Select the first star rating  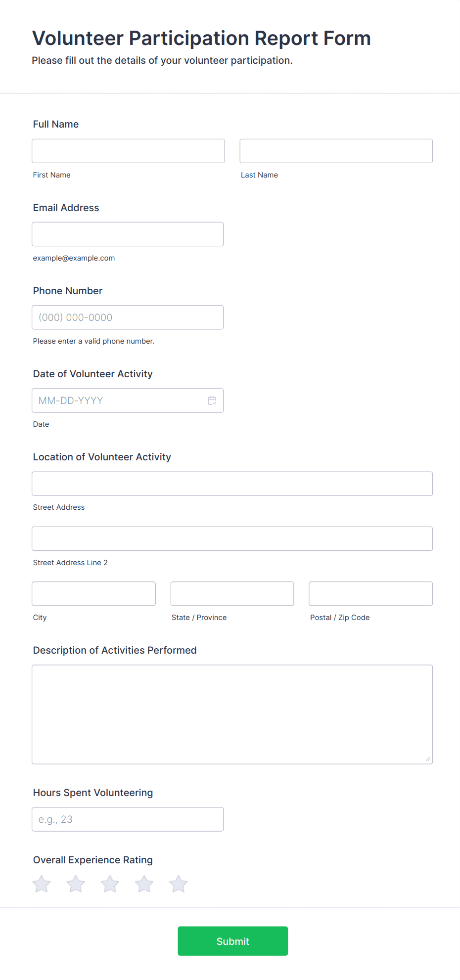[x=41, y=884]
